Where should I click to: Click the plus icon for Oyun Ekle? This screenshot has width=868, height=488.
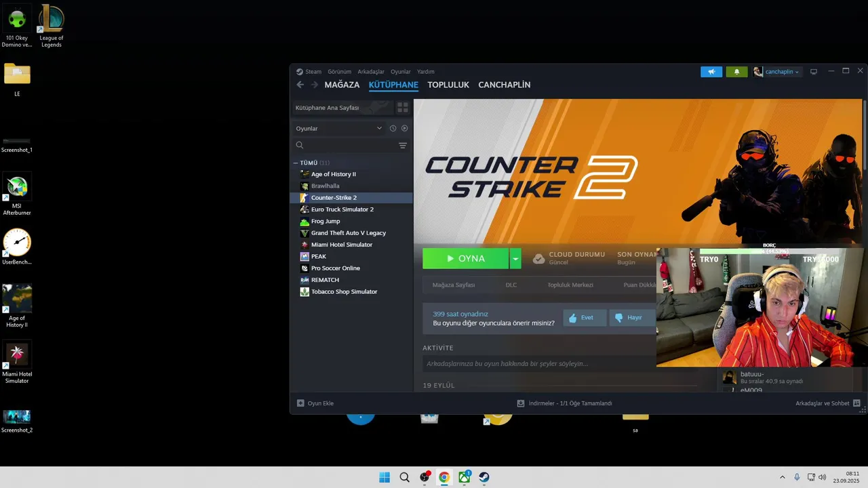300,403
